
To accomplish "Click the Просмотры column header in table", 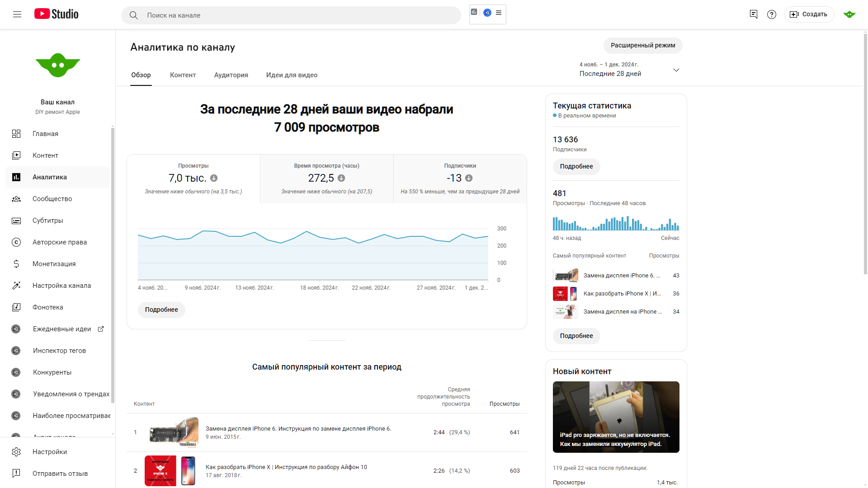I will tap(505, 404).
